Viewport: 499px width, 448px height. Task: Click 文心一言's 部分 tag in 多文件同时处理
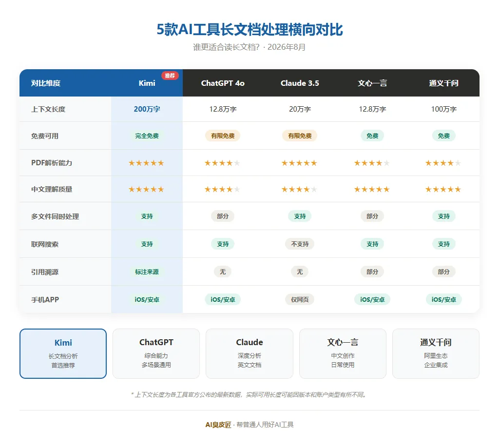(x=372, y=216)
